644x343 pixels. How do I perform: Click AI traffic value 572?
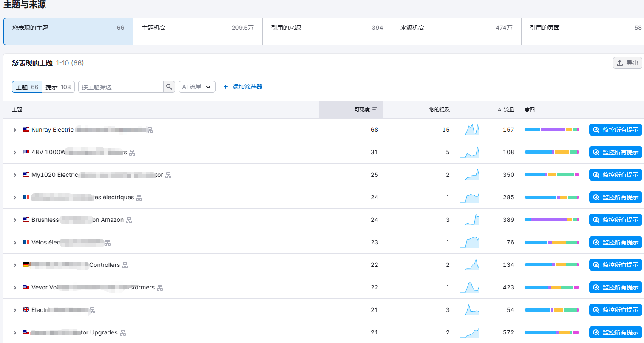pos(508,332)
